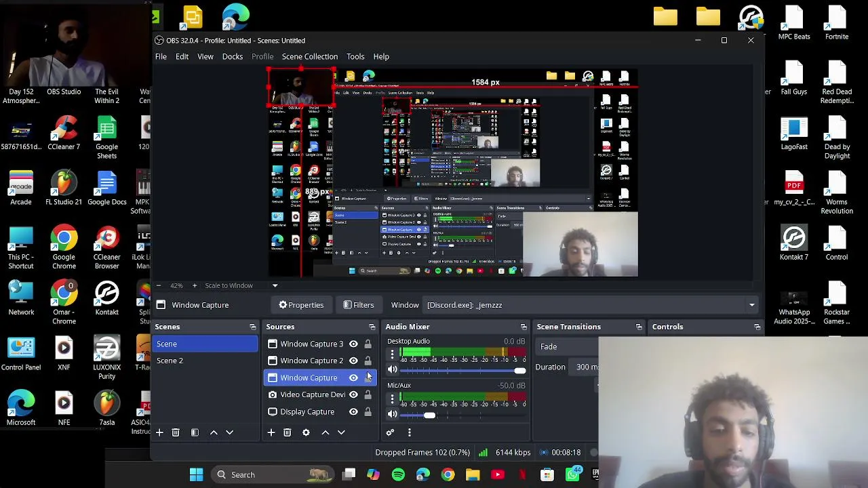Viewport: 868px width, 488px height.
Task: Zoom in the preview with plus
Action: pos(195,285)
